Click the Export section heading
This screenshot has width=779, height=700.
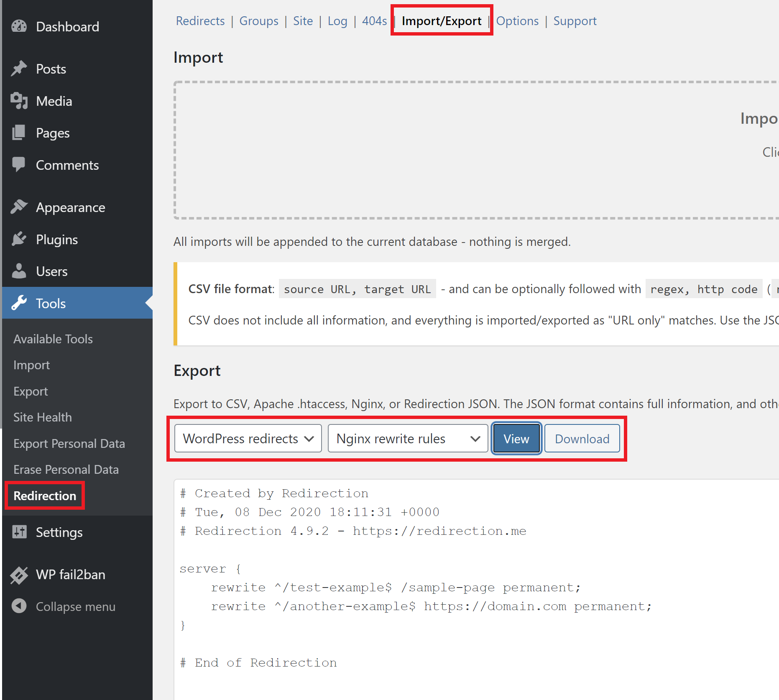197,370
